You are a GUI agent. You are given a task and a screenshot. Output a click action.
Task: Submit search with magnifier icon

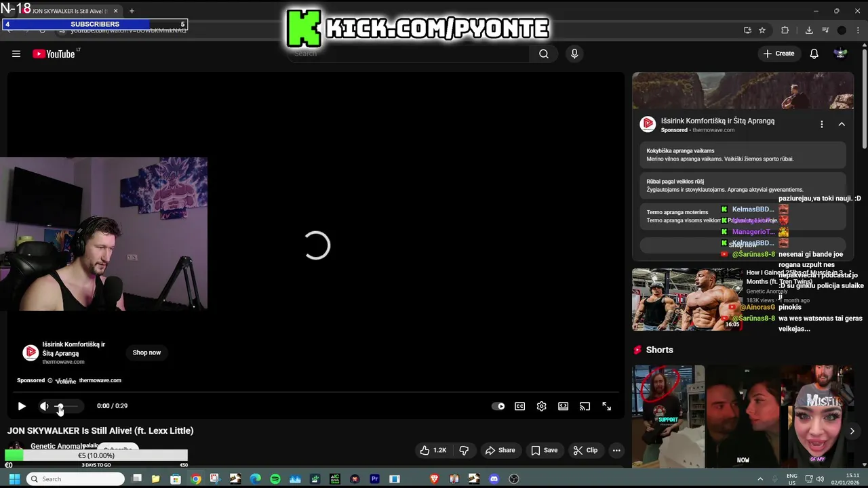[x=544, y=54]
